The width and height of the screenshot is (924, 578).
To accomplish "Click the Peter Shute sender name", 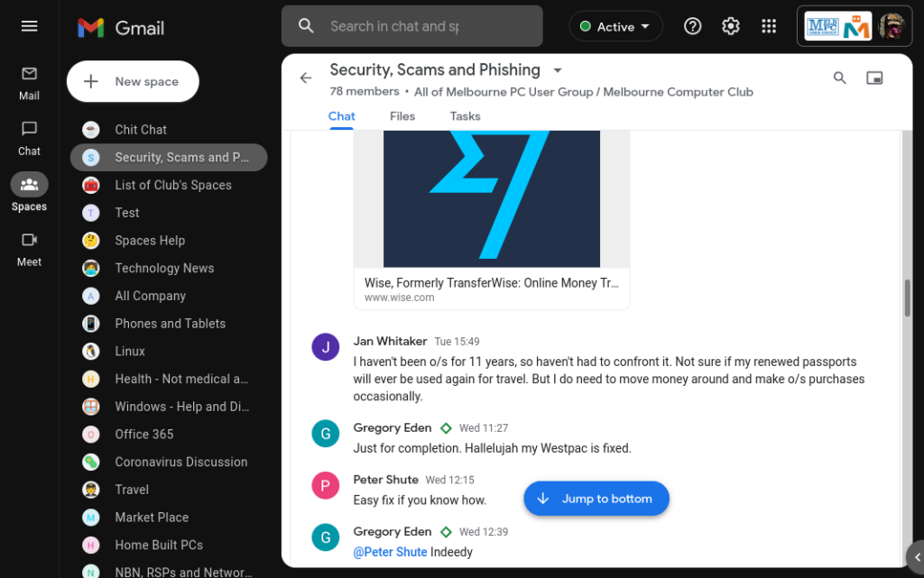I will click(385, 480).
